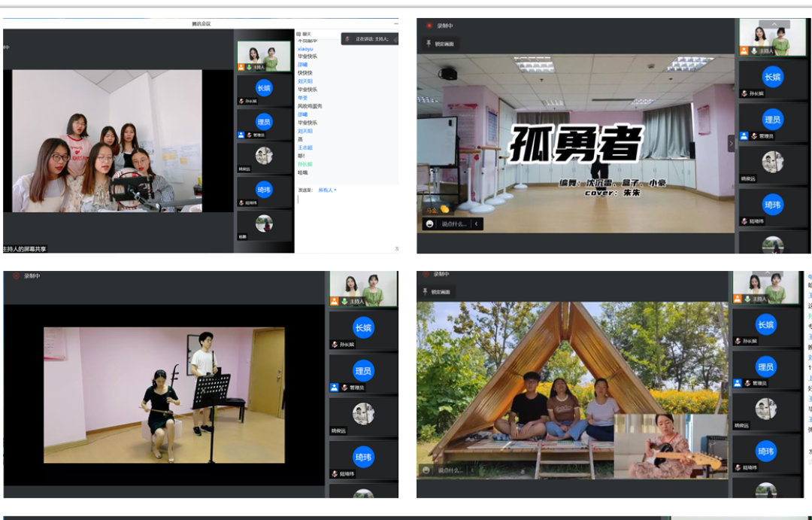The image size is (812, 520).
Task: Click the 正在讲话 speaker indicator popup
Action: (370, 38)
